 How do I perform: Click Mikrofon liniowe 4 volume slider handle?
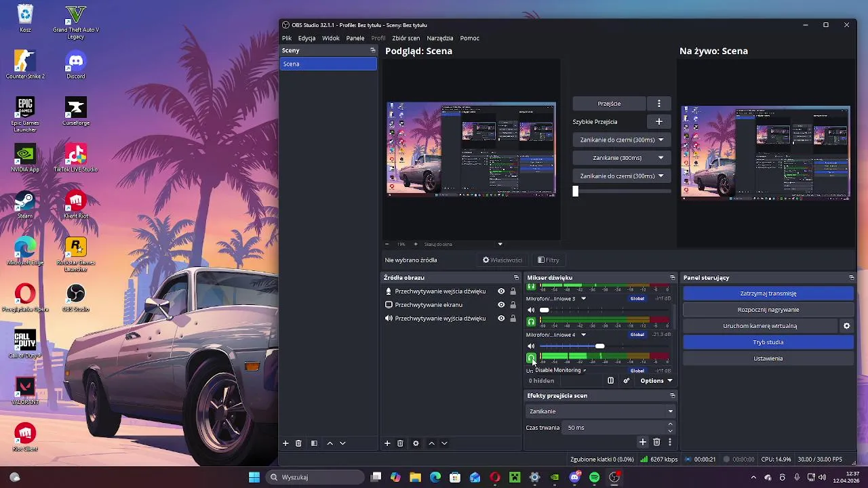600,347
